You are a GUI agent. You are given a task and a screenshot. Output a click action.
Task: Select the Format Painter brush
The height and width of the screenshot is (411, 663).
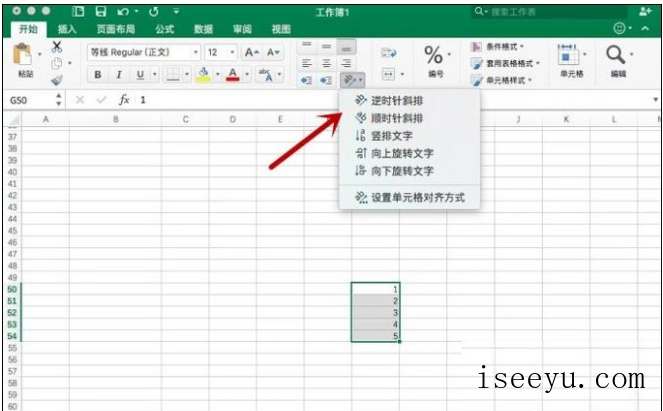57,79
